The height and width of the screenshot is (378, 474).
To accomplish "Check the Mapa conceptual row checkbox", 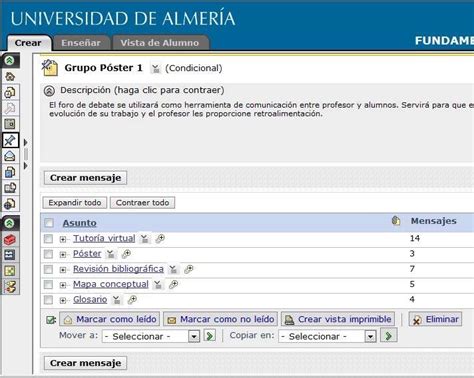I will tap(48, 285).
